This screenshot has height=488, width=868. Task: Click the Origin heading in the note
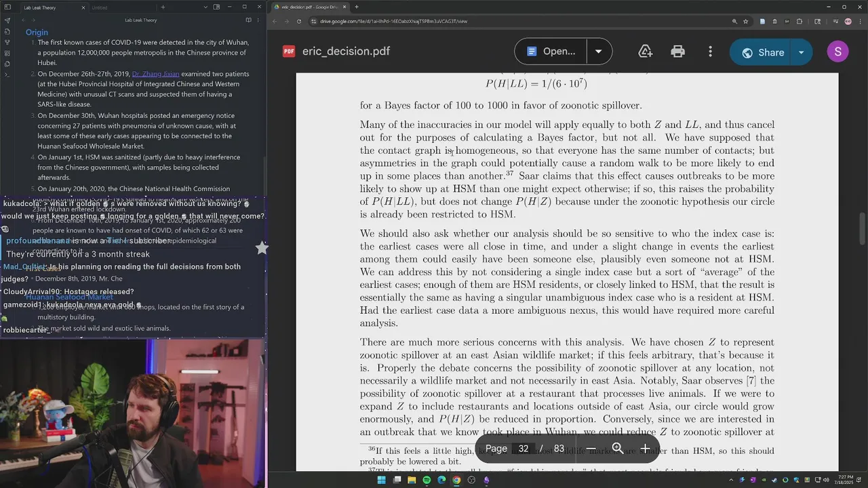37,32
